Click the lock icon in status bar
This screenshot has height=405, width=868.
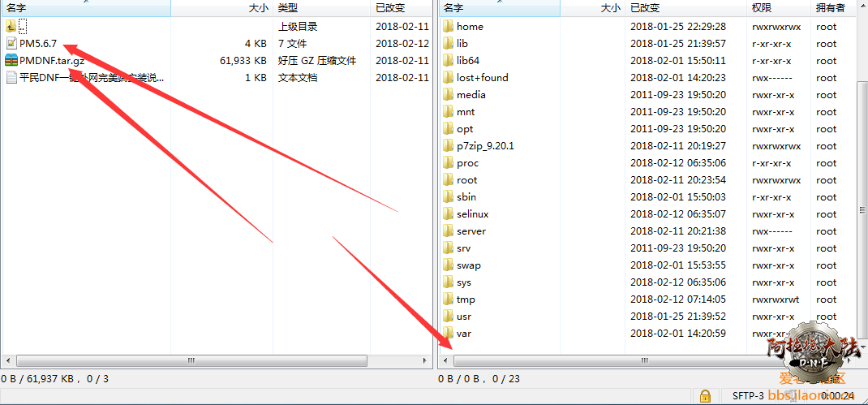coord(705,395)
